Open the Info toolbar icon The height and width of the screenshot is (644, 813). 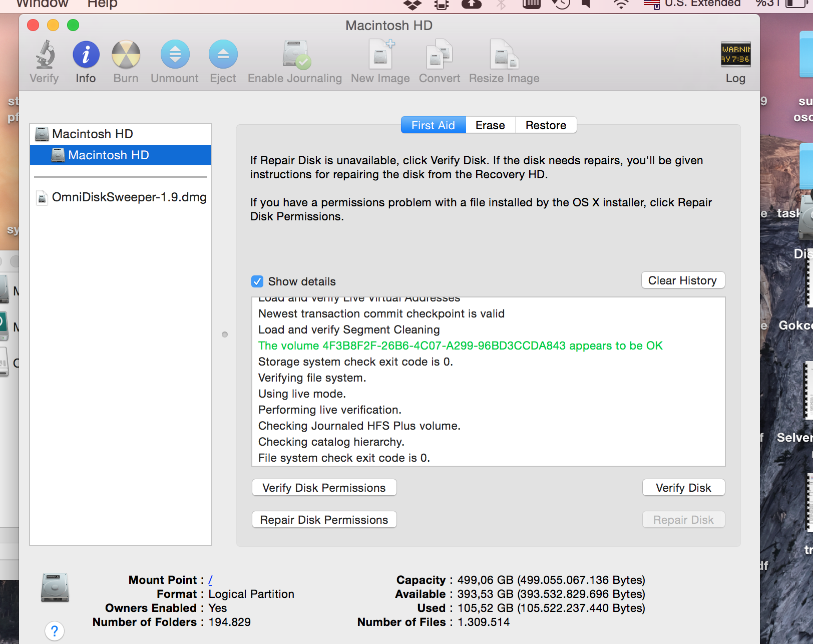[86, 55]
